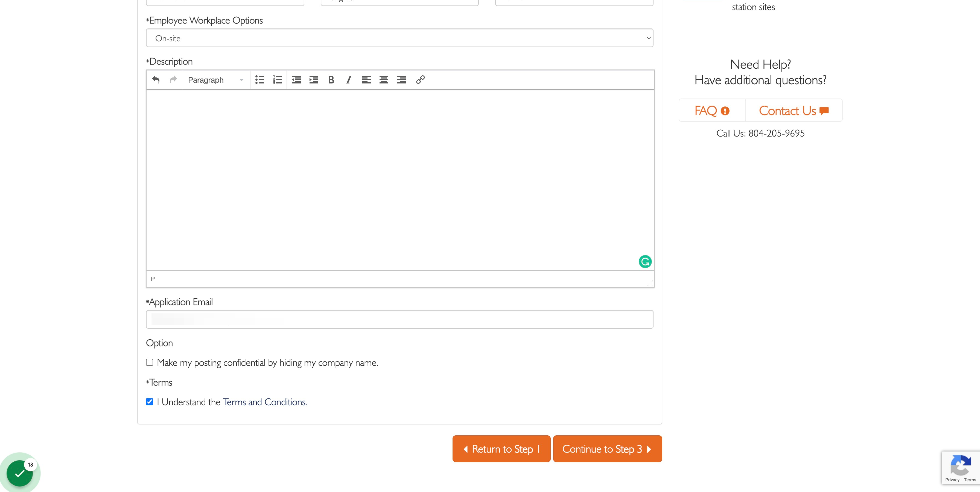The image size is (980, 492).
Task: Toggle bold formatting
Action: 331,80
